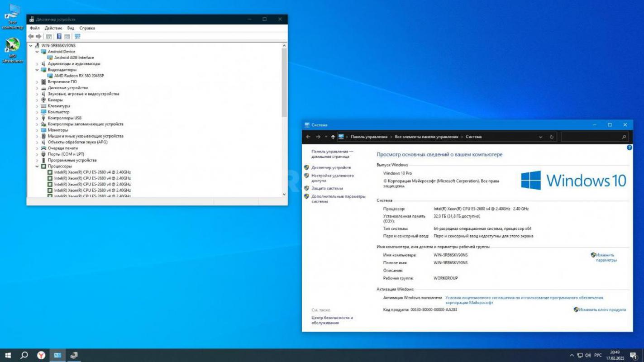The width and height of the screenshot is (644, 362).
Task: Click the Device Manager scrollbar up arrow
Action: (x=284, y=46)
